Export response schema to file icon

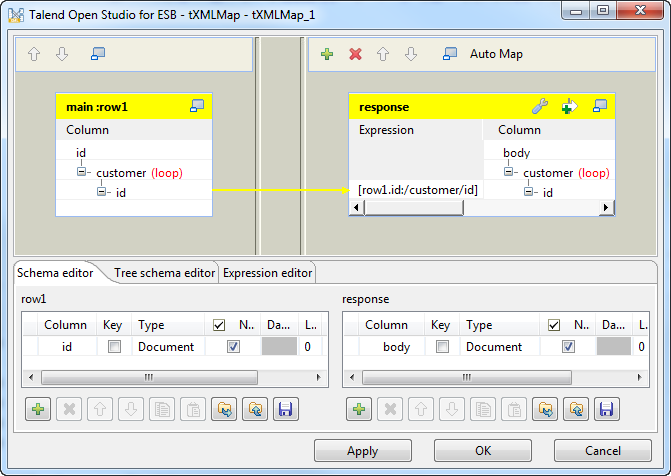(x=576, y=409)
